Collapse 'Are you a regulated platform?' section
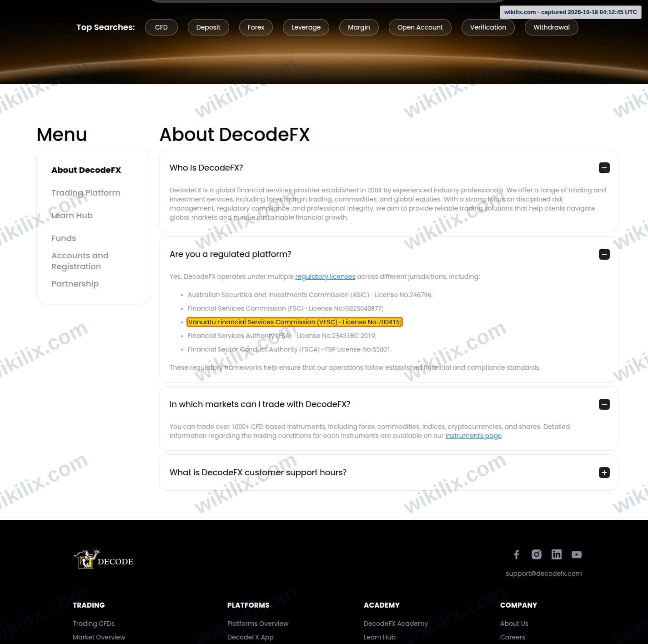Image resolution: width=648 pixels, height=644 pixels. [604, 254]
